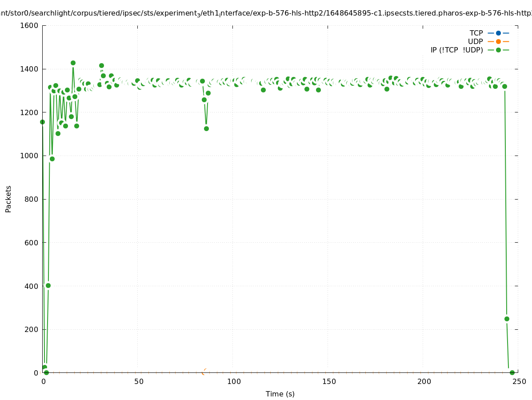Viewport: 532px width, 400px height.
Task: Click the orange UDP legend marker
Action: 498,41
